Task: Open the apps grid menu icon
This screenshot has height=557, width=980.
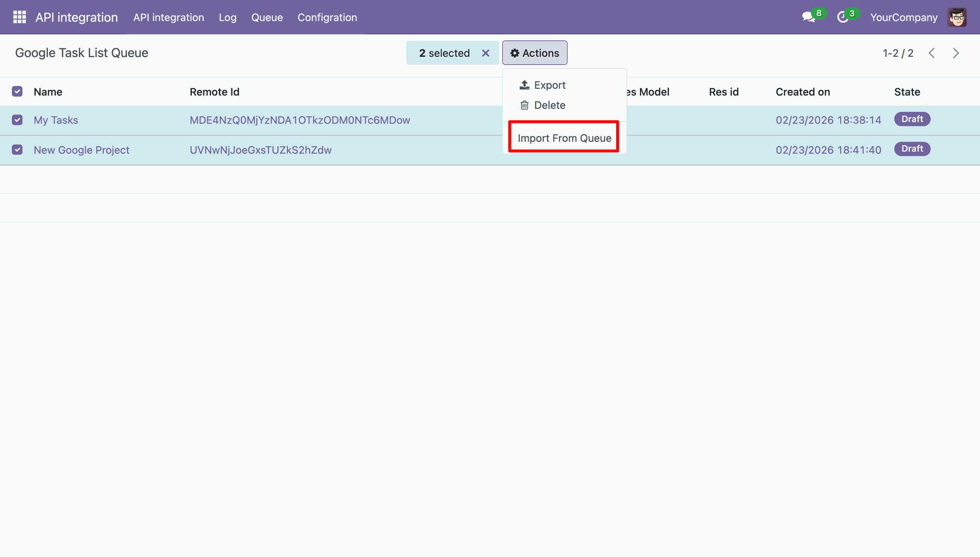Action: tap(19, 17)
